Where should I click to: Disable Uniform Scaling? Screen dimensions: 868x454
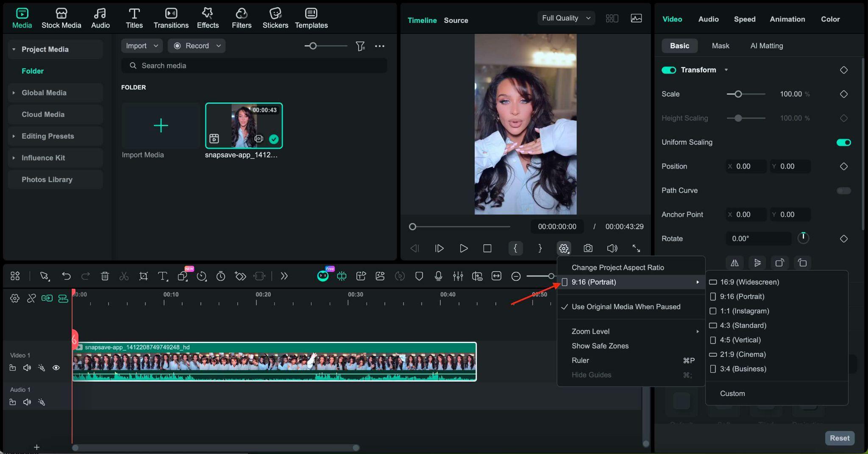[x=843, y=142]
